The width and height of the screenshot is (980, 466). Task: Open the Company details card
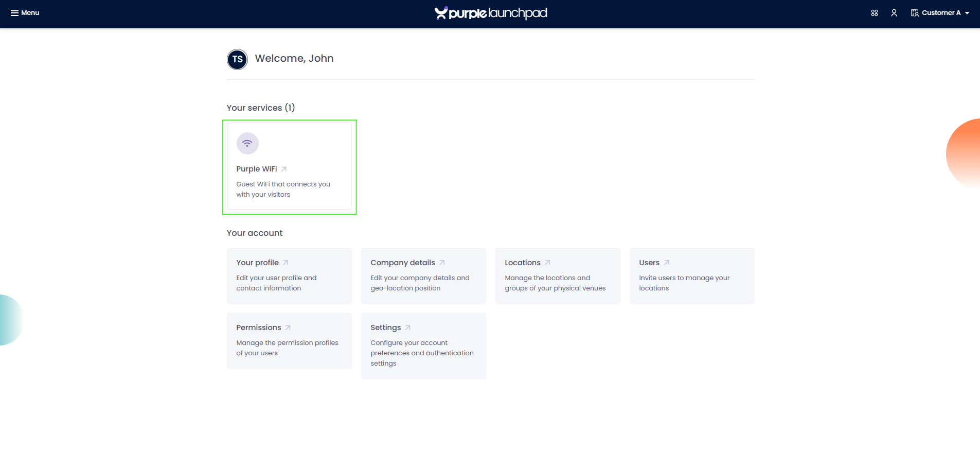(423, 275)
